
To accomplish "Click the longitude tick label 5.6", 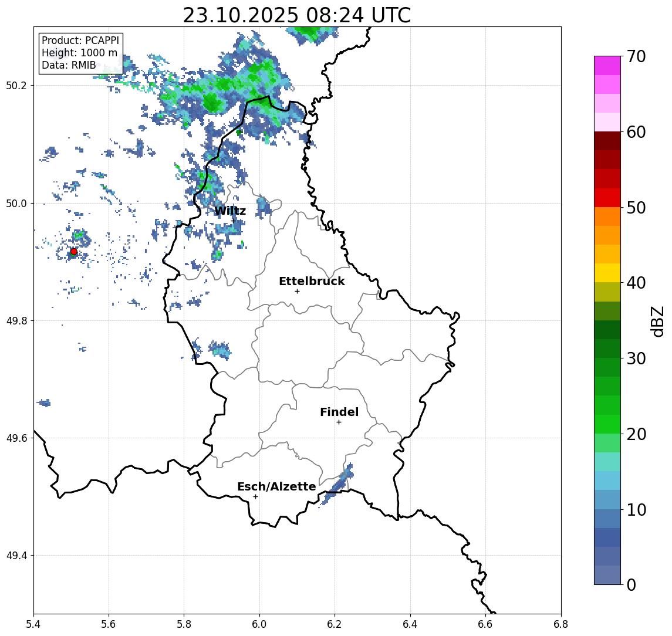I will coord(109,624).
